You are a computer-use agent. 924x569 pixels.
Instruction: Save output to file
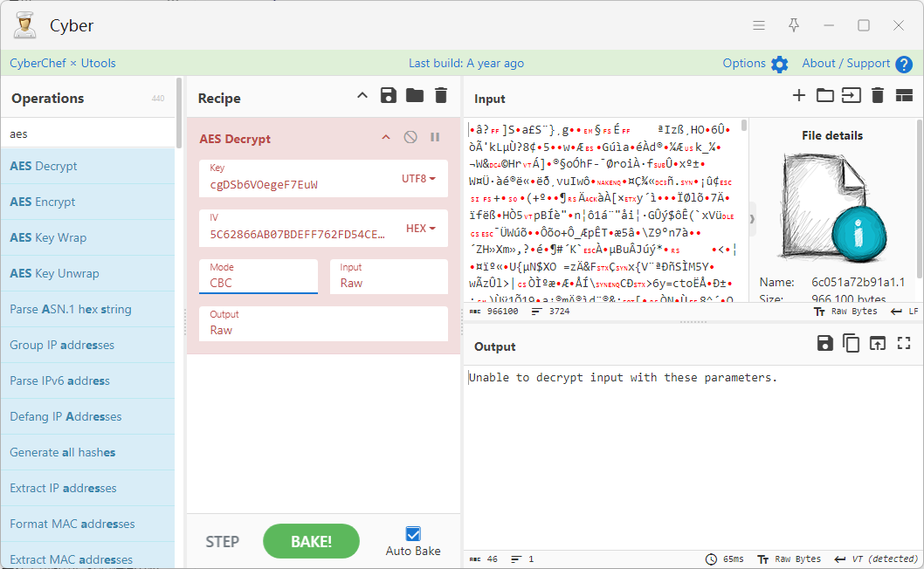(825, 343)
